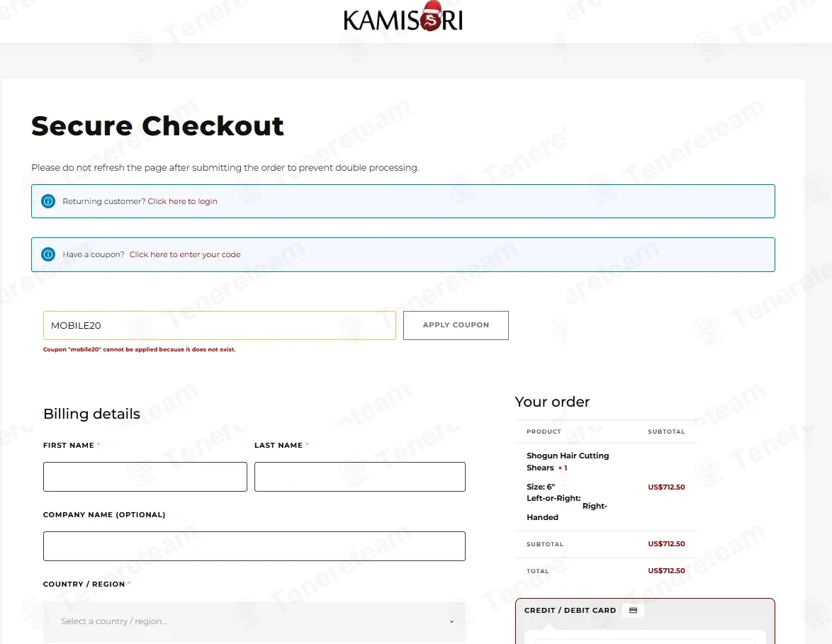Select the Credit / Debit Card payment option
This screenshot has height=644, width=832.
[x=570, y=611]
